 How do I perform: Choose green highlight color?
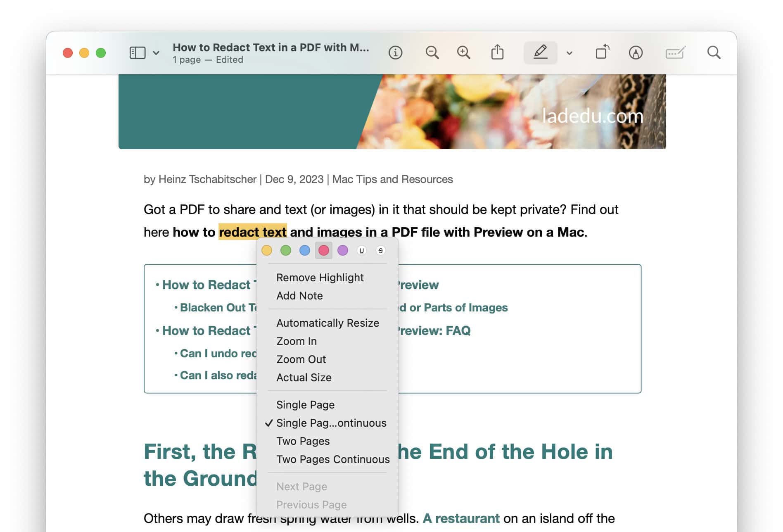click(x=286, y=250)
